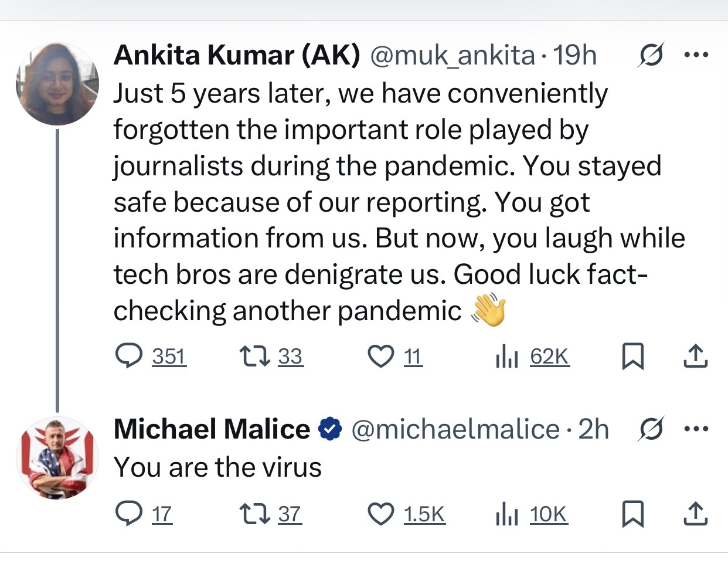The height and width of the screenshot is (567, 728).
Task: Visit the @muk_ankita handle link
Action: [452, 56]
